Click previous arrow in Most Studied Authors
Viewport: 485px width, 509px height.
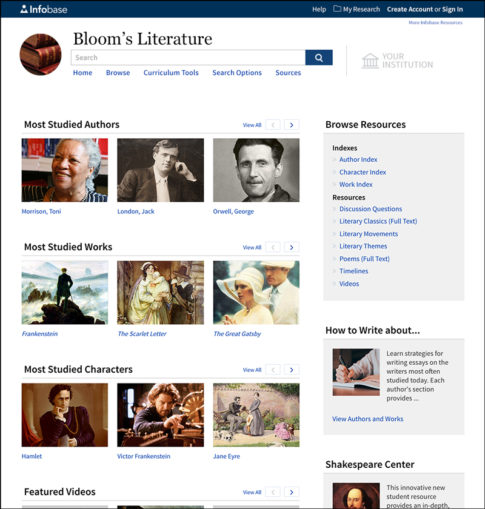[x=273, y=125]
